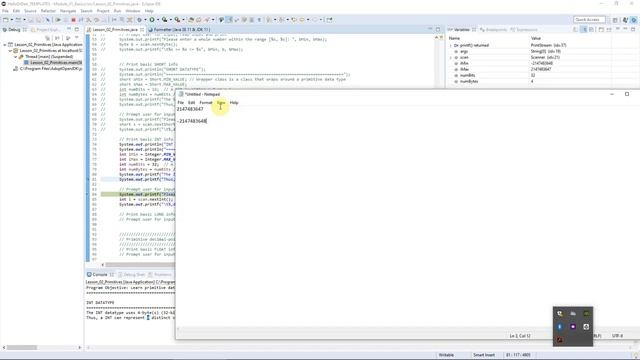Click the Debug bug icon in toolbar
Screen dimensions: 640x360
(x=139, y=20)
